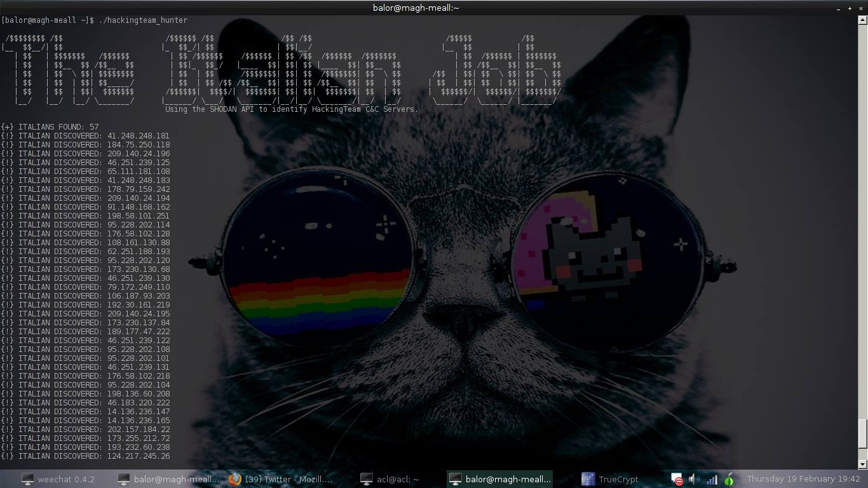Click the row with IP 184.75.250.118
The height and width of the screenshot is (488, 868).
85,145
